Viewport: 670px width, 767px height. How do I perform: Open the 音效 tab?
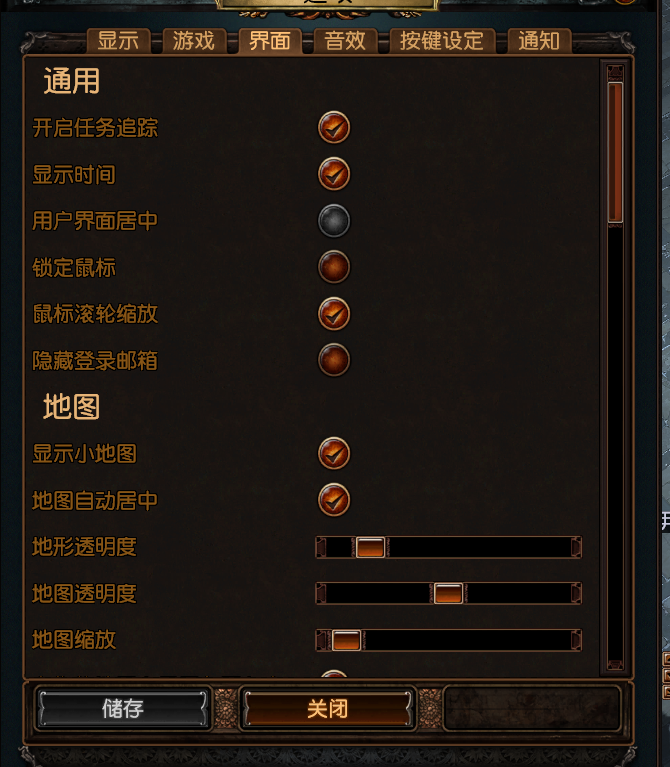[x=345, y=41]
